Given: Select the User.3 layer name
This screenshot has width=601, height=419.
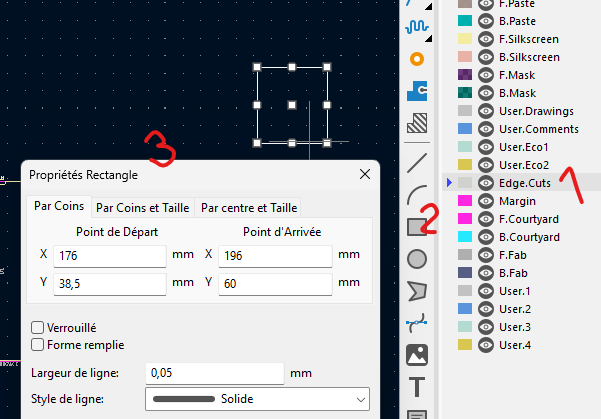Looking at the screenshot, I should (515, 327).
